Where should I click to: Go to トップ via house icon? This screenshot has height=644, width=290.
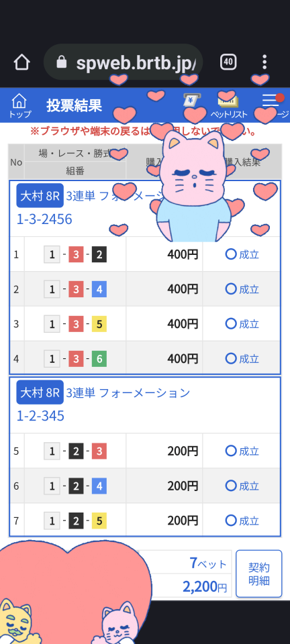(19, 105)
